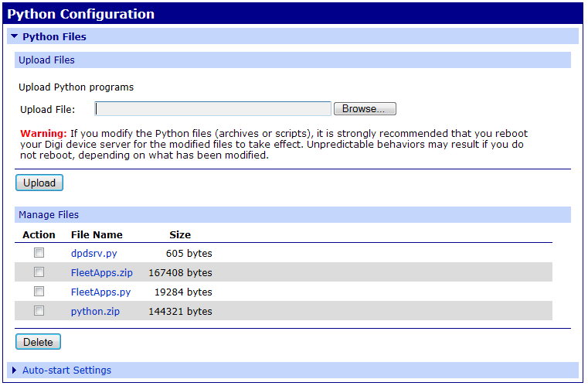This screenshot has width=588, height=386.
Task: Click the Upload button
Action: tap(39, 183)
